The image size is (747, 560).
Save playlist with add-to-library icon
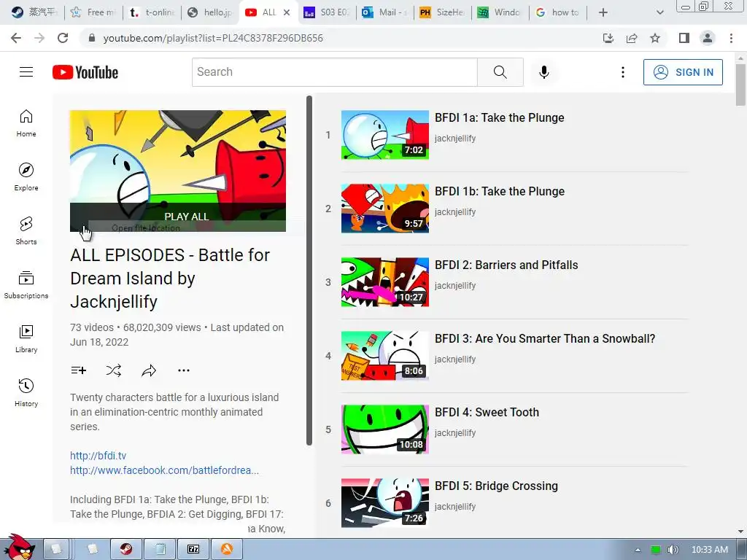pyautogui.click(x=79, y=370)
